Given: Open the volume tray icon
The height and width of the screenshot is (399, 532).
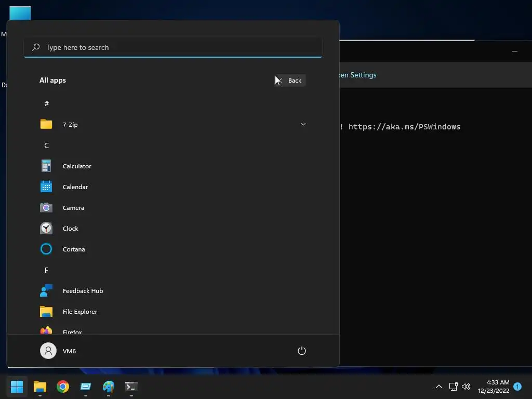Looking at the screenshot, I should pyautogui.click(x=466, y=387).
